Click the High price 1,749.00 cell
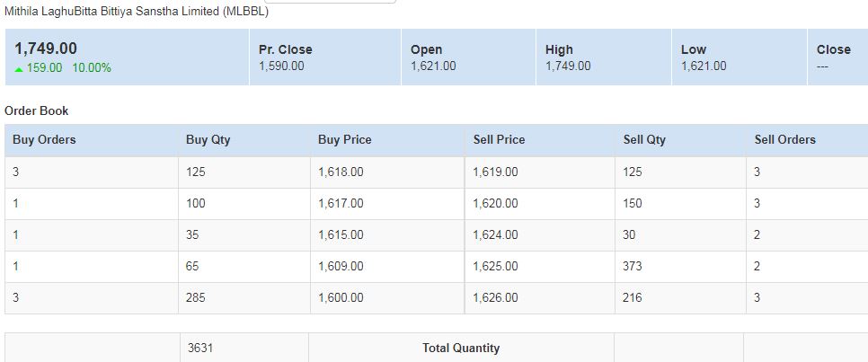Viewport: 868px width, 362px height. (x=568, y=66)
